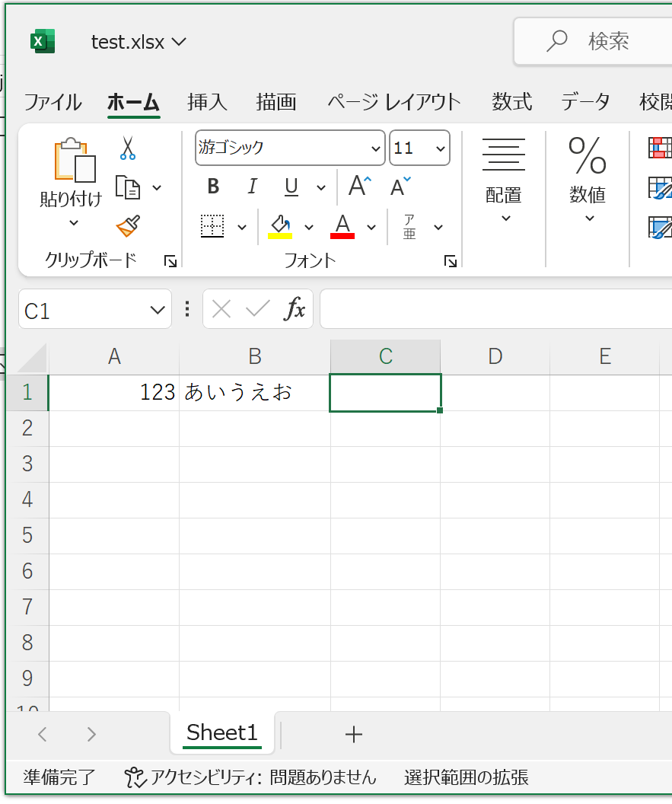This screenshot has width=672, height=804.
Task: Switch to the 数式 tab
Action: 512,102
